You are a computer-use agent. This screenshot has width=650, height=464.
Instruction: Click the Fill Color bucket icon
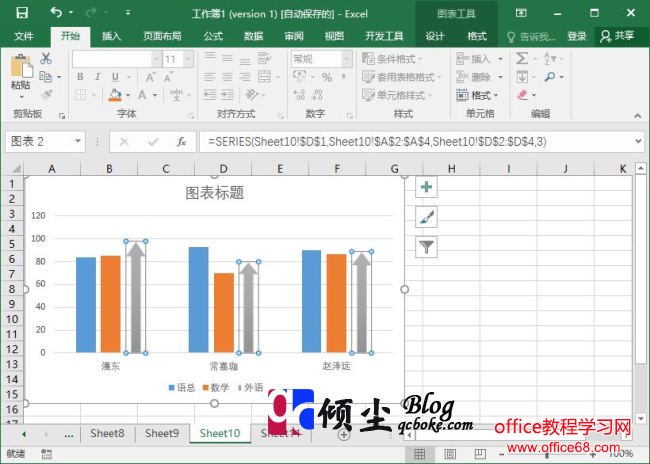pyautogui.click(x=115, y=95)
